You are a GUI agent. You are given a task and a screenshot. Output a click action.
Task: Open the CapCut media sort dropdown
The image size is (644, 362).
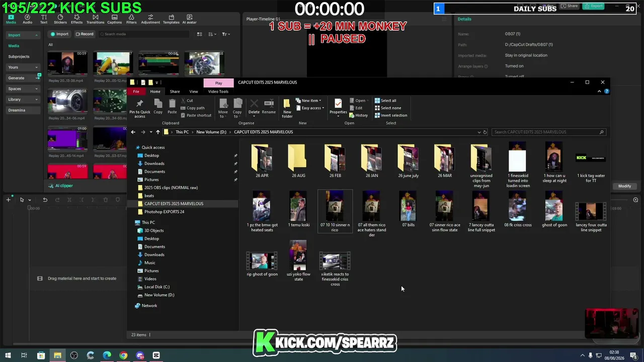(212, 34)
